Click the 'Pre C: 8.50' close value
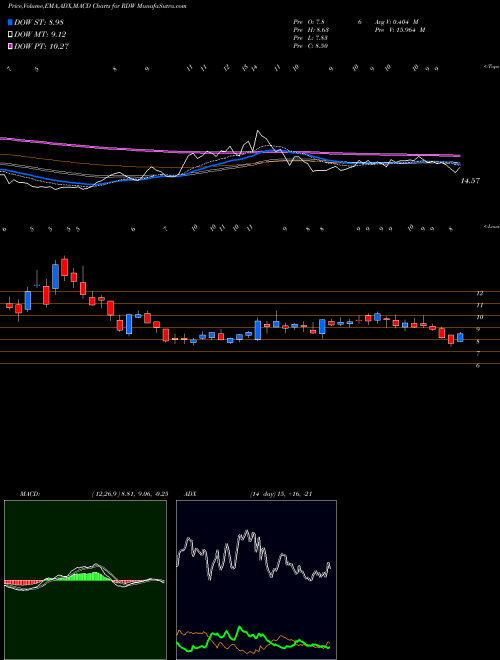 311,46
